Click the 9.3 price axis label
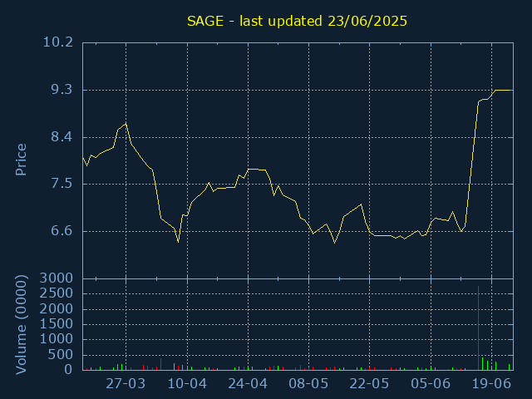This screenshot has height=399, width=532. 62,90
